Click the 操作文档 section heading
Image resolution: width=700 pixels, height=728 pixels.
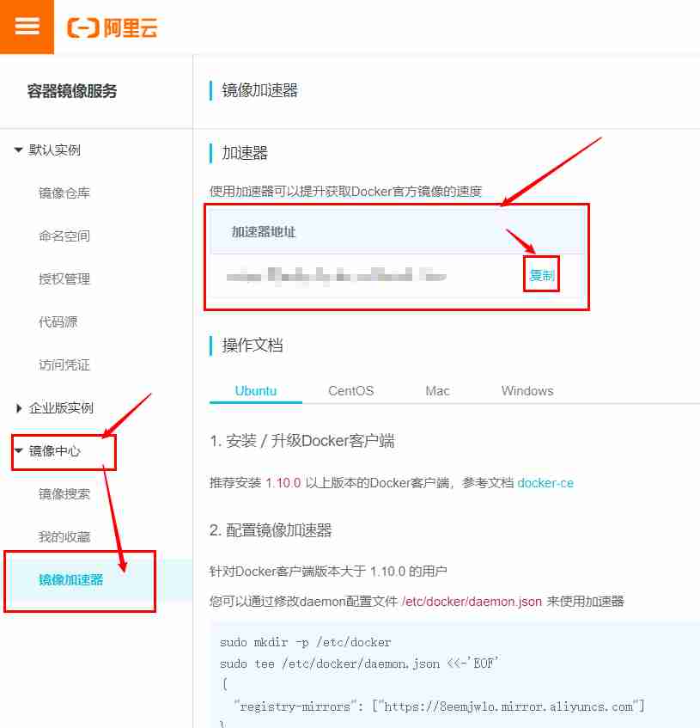tap(252, 345)
